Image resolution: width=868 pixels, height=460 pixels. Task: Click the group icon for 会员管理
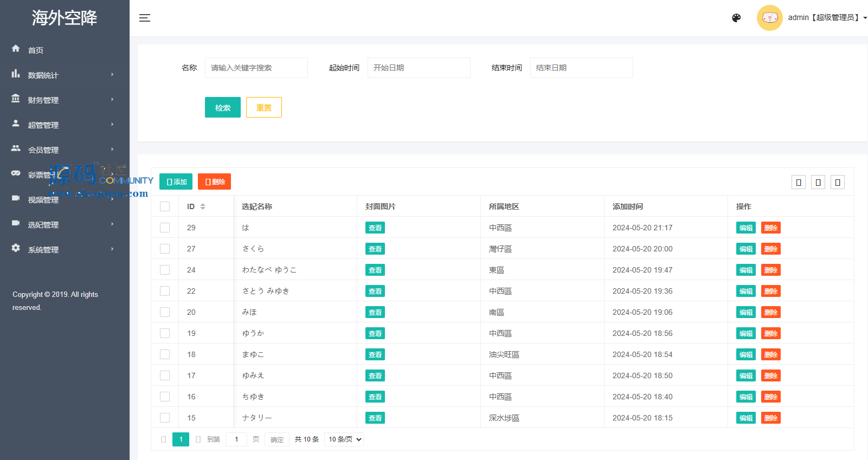pyautogui.click(x=16, y=148)
